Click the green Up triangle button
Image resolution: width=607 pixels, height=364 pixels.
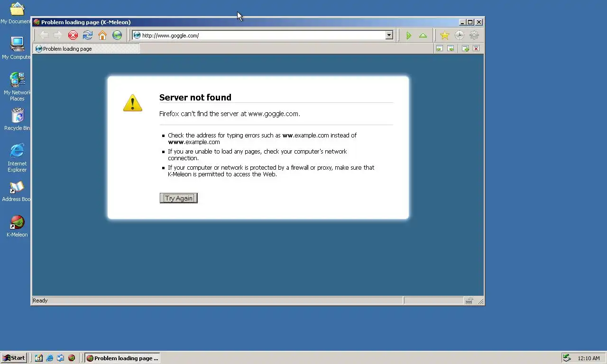[x=423, y=35]
